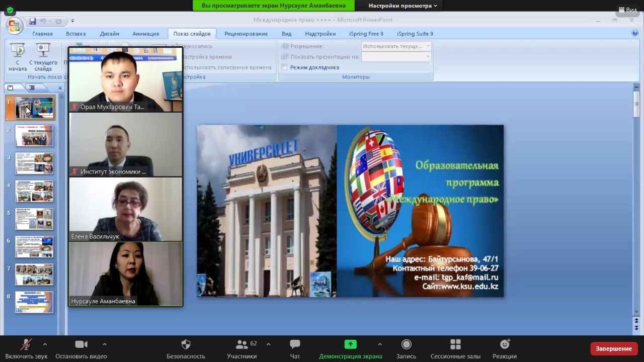Click the Save icon in quick access toolbar

(33, 21)
